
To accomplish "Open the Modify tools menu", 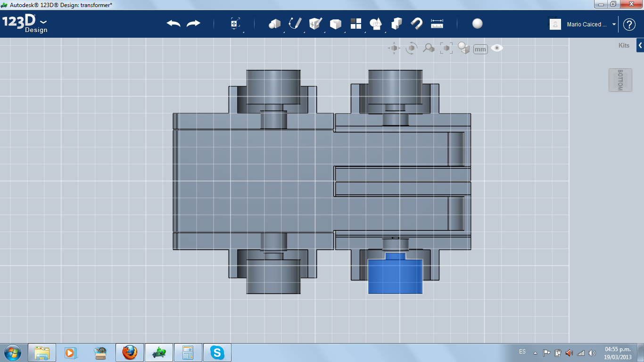I will [x=336, y=24].
